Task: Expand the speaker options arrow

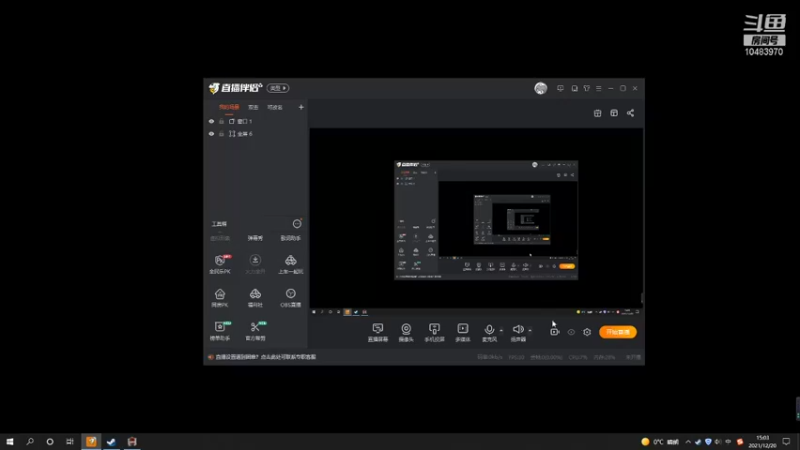Action: 530,331
